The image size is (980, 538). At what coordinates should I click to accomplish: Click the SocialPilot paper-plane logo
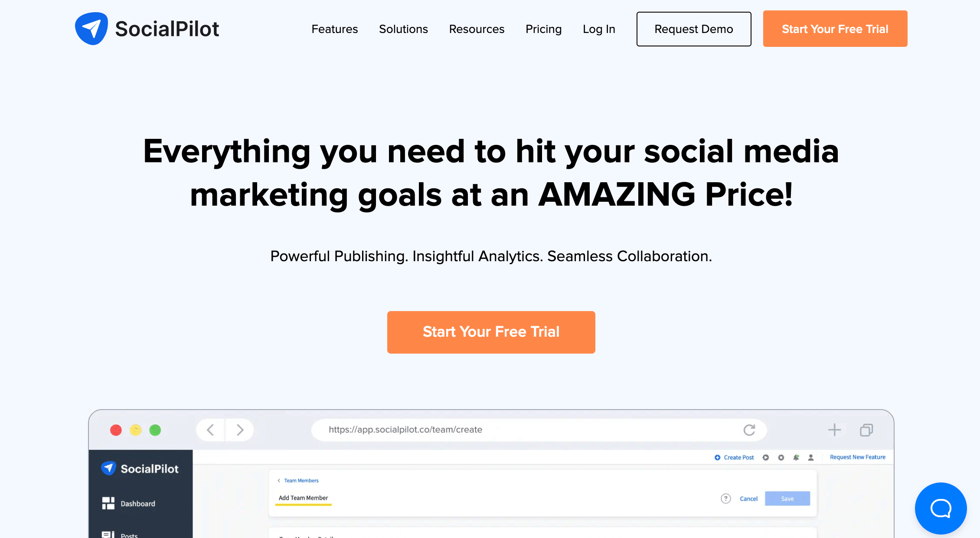(91, 28)
